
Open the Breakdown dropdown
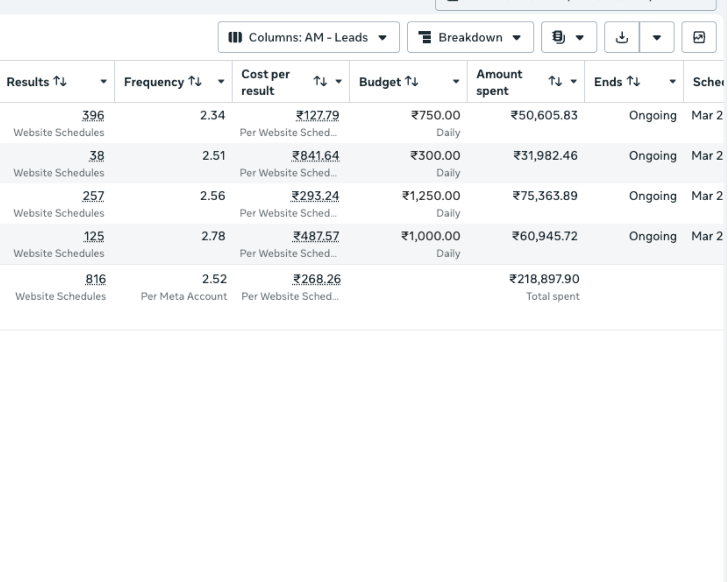click(470, 37)
